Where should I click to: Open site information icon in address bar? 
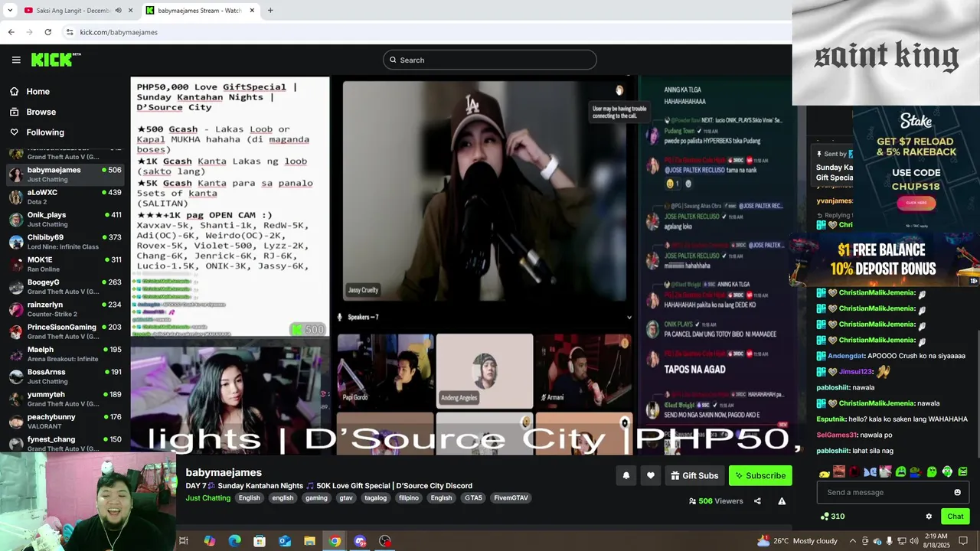click(x=70, y=32)
